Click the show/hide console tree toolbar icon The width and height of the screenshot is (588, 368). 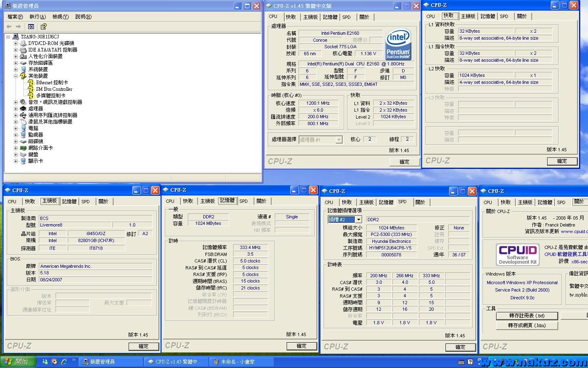click(x=31, y=27)
